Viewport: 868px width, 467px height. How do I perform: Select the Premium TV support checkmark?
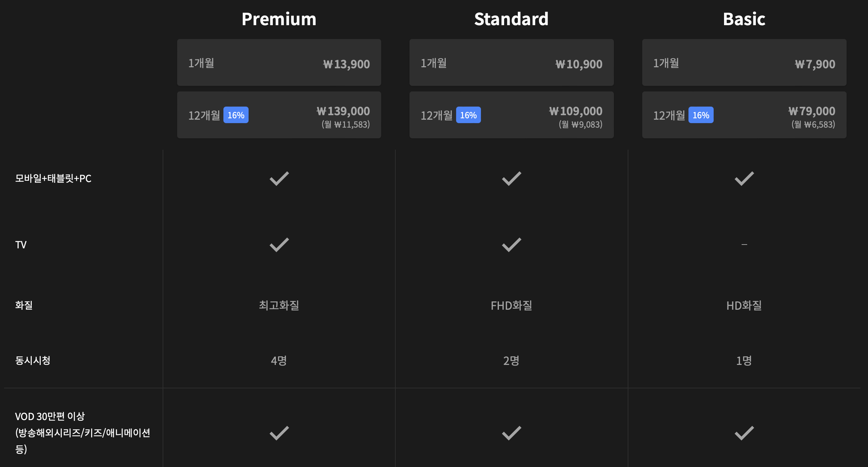pos(278,245)
